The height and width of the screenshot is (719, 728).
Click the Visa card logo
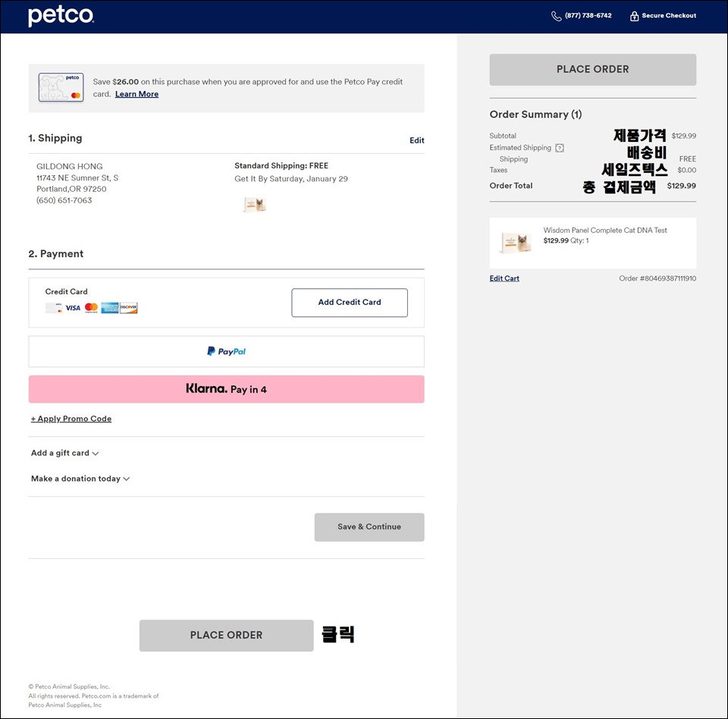73,308
